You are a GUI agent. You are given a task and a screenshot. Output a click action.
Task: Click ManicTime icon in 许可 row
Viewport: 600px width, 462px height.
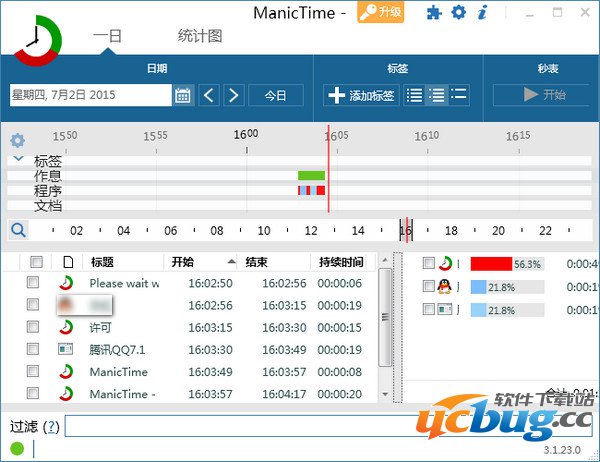pos(66,328)
